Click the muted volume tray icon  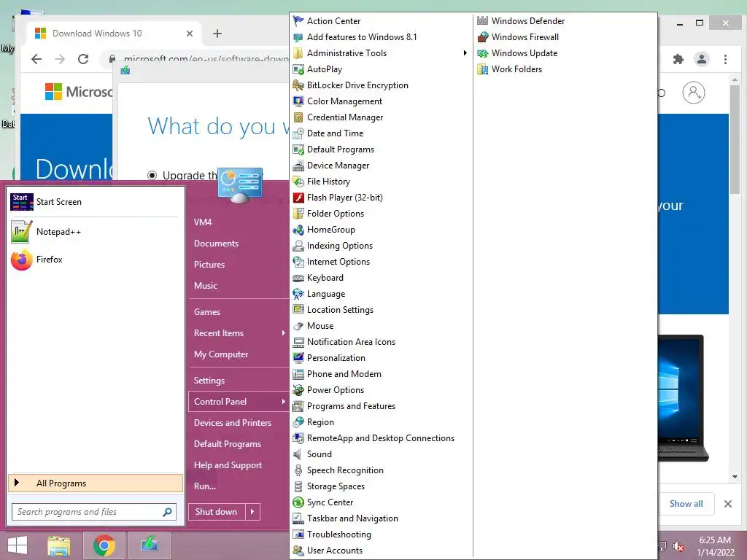tap(678, 546)
